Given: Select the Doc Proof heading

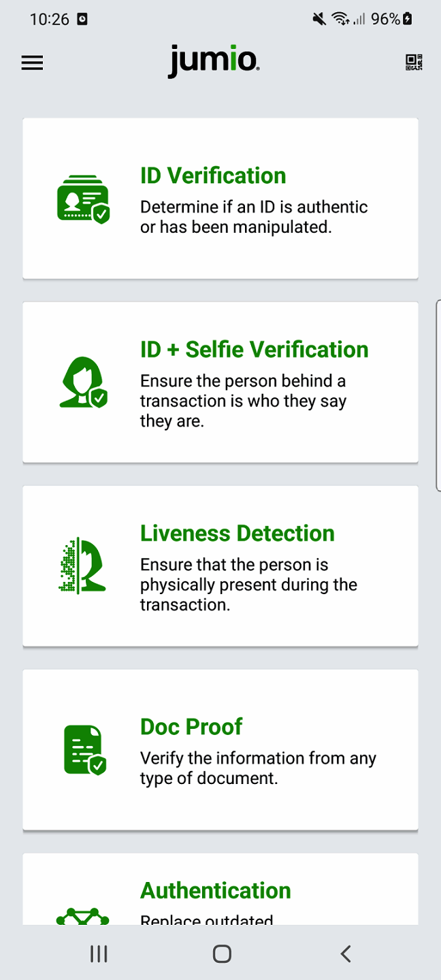Looking at the screenshot, I should pyautogui.click(x=191, y=727).
